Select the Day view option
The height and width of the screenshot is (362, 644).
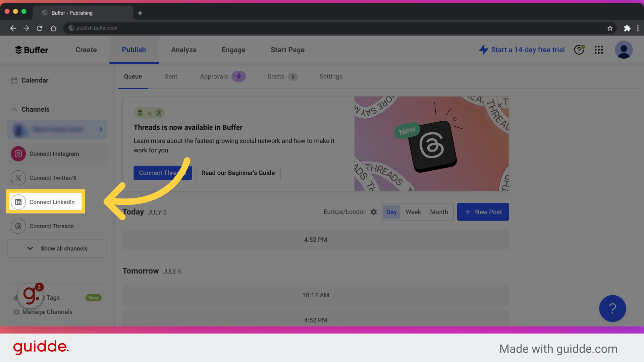391,212
